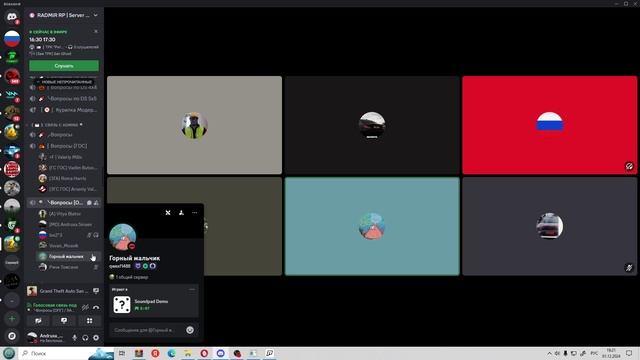The height and width of the screenshot is (360, 640).
Task: Open the green P server icon
Action: click(x=12, y=57)
